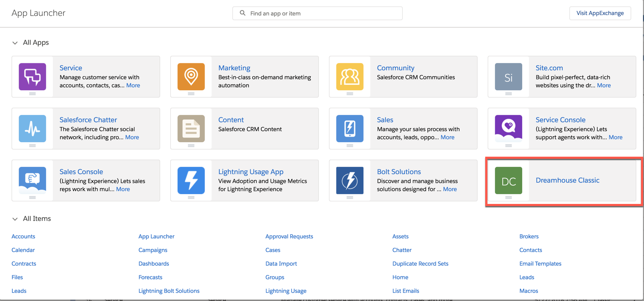Click the drag handle under Content icon
644x301 pixels.
[x=191, y=146]
